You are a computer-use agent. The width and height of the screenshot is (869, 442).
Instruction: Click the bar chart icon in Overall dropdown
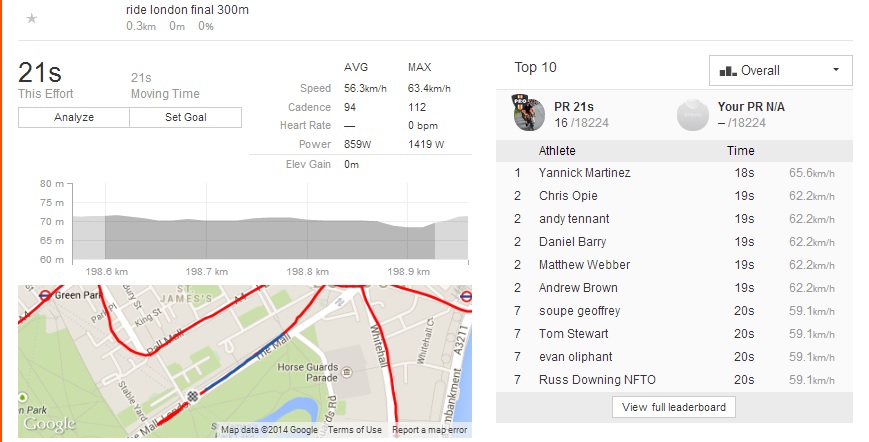(x=727, y=71)
